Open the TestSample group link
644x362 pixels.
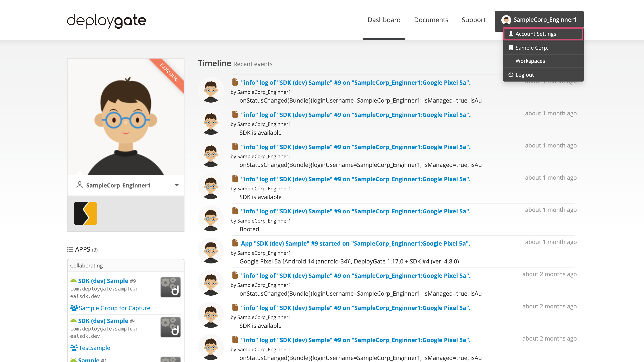coord(94,347)
